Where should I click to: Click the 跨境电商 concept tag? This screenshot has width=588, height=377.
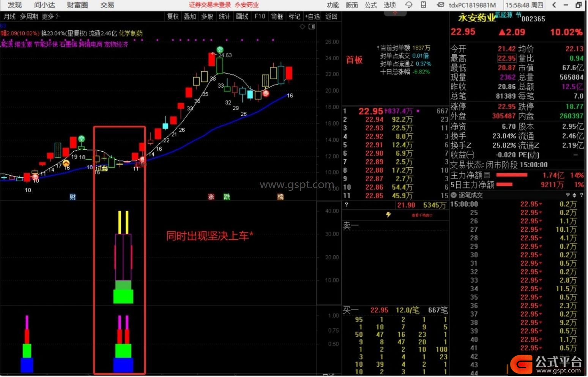click(91, 44)
